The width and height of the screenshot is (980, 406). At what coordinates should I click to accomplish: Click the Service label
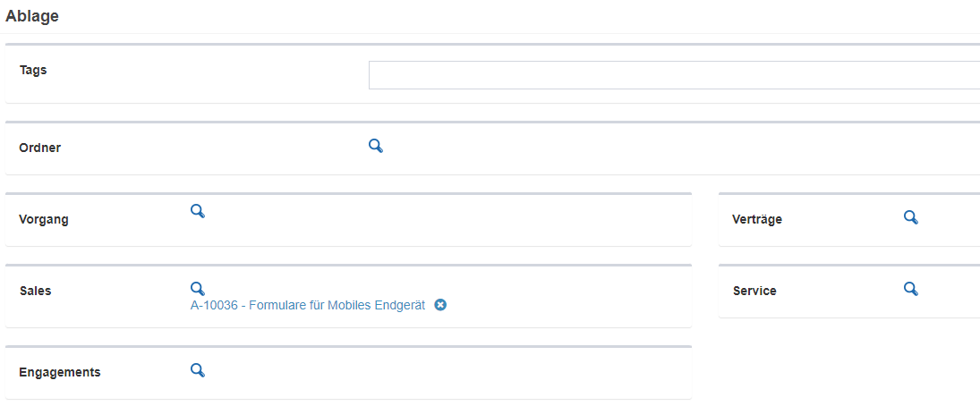pos(754,291)
